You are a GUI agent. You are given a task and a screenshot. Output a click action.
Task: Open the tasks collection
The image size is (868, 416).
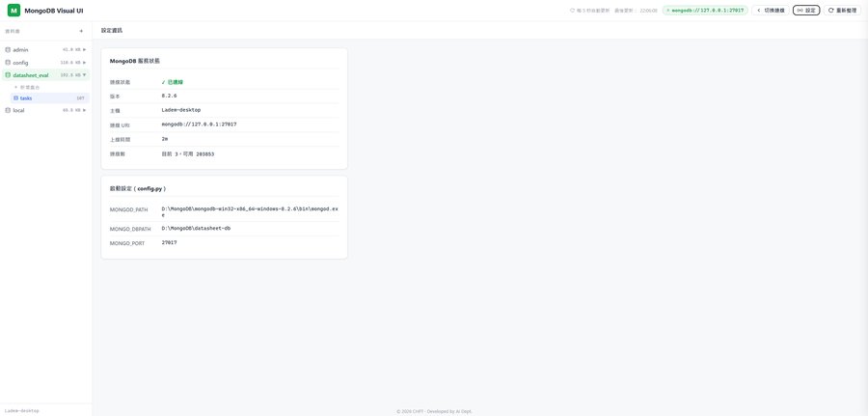[x=50, y=98]
